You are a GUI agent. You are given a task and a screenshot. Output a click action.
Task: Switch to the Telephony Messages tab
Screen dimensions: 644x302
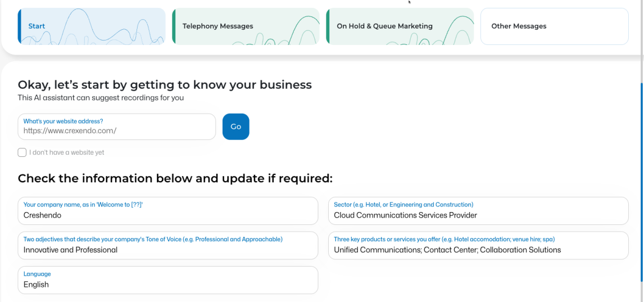click(246, 26)
